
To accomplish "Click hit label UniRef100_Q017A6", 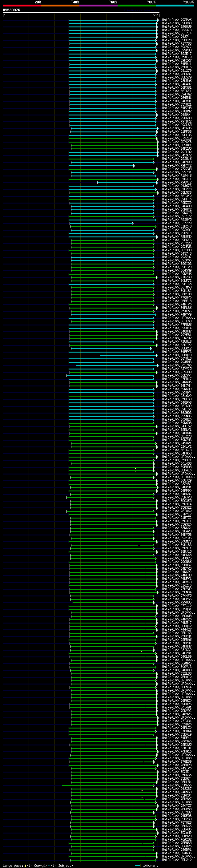I will point(177,365).
